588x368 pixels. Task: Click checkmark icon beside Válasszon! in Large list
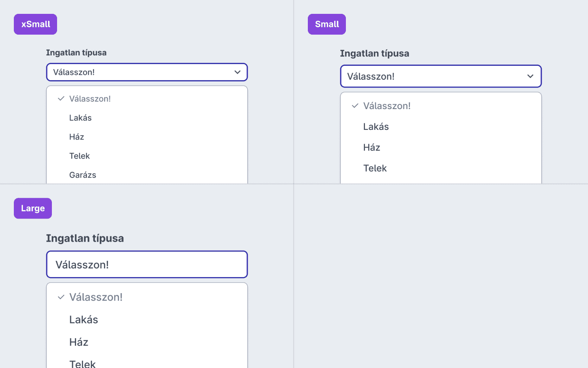coord(61,297)
